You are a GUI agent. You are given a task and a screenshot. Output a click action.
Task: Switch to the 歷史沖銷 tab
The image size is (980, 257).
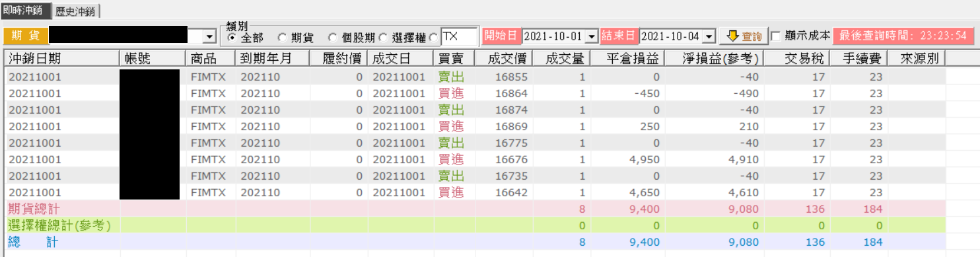point(76,11)
